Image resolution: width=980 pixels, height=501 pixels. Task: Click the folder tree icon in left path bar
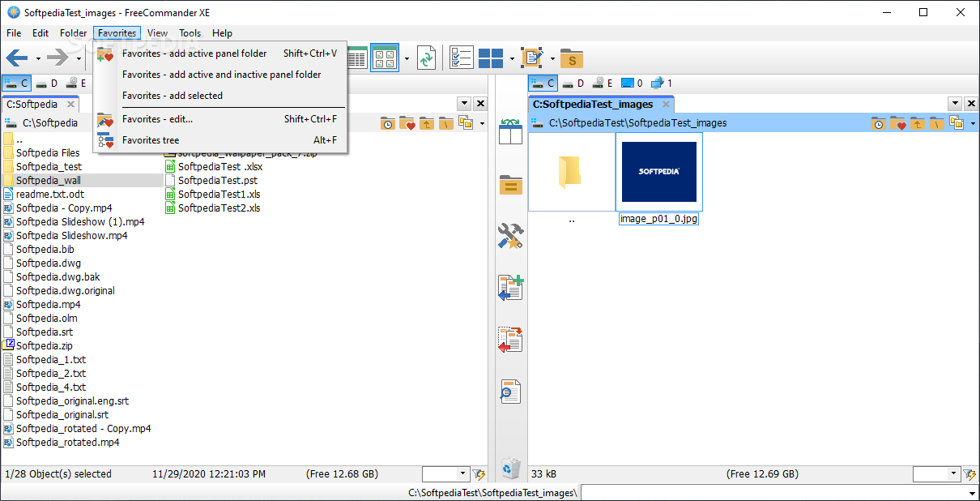(466, 123)
